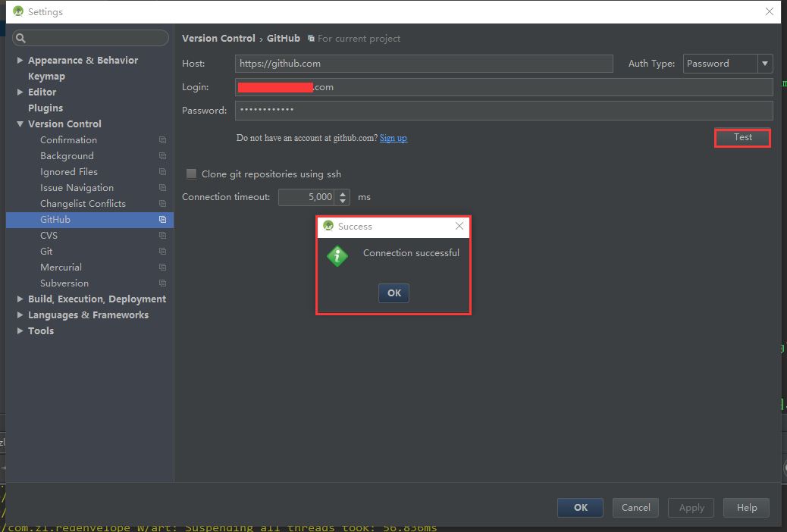Open the Mercurial settings page
Viewport: 787px width, 532px height.
61,268
